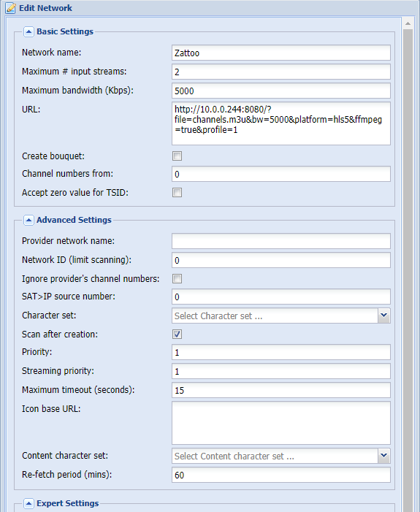This screenshot has width=420, height=512.
Task: Tick Accept zero value for TSID
Action: (177, 193)
